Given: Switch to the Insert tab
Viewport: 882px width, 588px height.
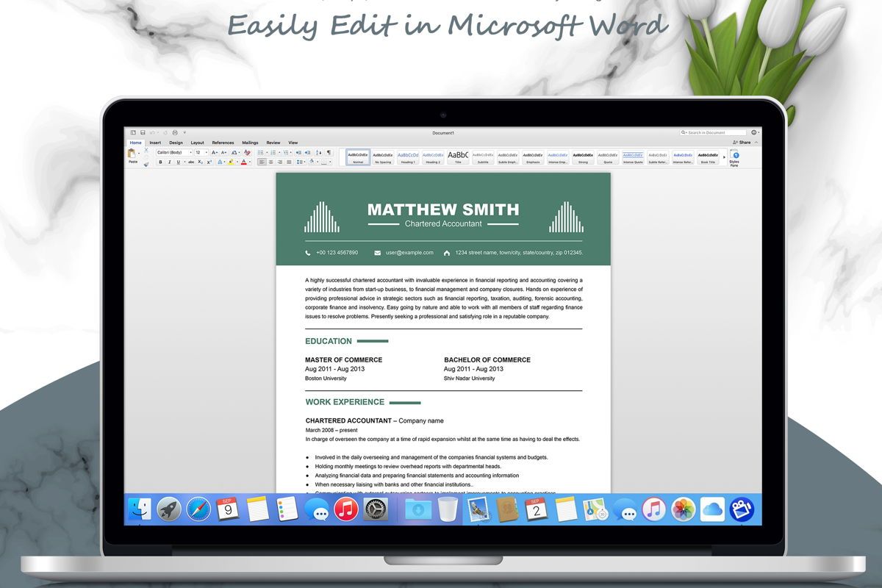Looking at the screenshot, I should [x=155, y=143].
